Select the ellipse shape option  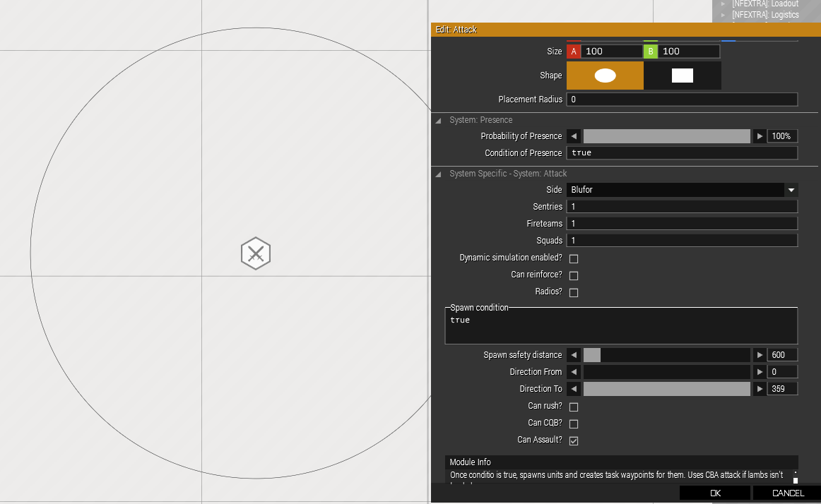tap(605, 76)
